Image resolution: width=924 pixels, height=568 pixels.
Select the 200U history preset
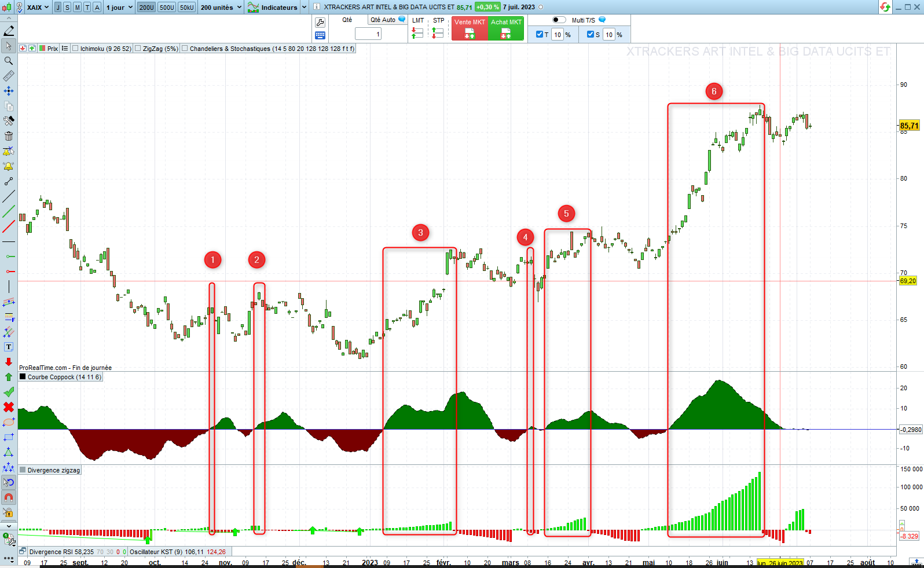click(146, 8)
